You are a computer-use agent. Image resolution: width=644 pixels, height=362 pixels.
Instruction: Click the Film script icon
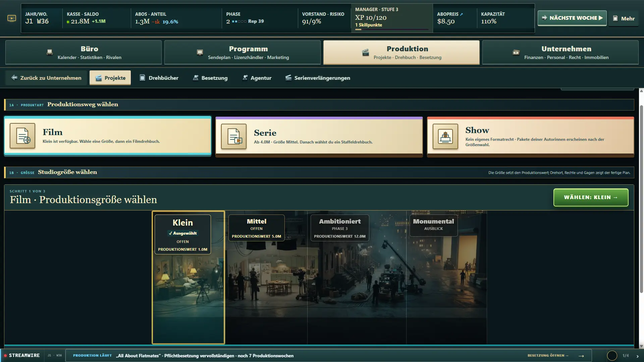(22, 136)
